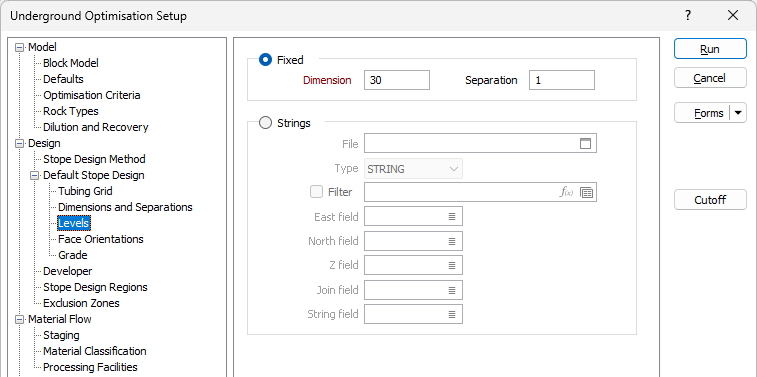Viewport: 757px width, 377px height.
Task: Click the Run button
Action: (710, 49)
